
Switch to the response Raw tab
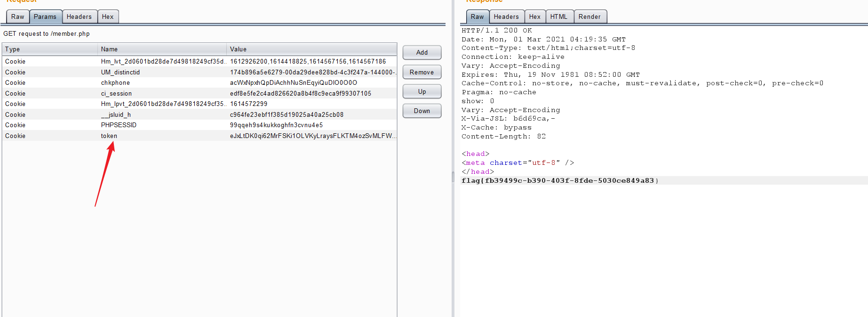click(477, 17)
